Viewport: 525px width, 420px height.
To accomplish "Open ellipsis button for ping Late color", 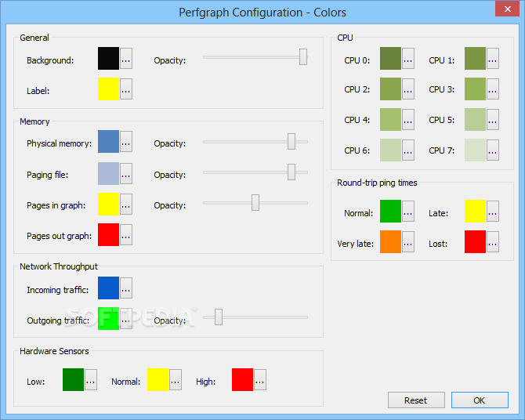I will coord(493,211).
